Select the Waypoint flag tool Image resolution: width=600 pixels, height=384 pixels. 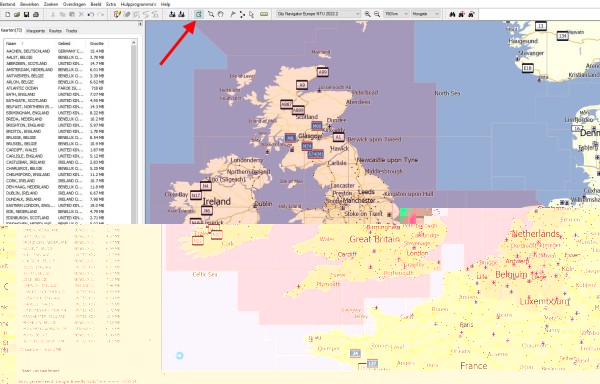click(x=233, y=15)
